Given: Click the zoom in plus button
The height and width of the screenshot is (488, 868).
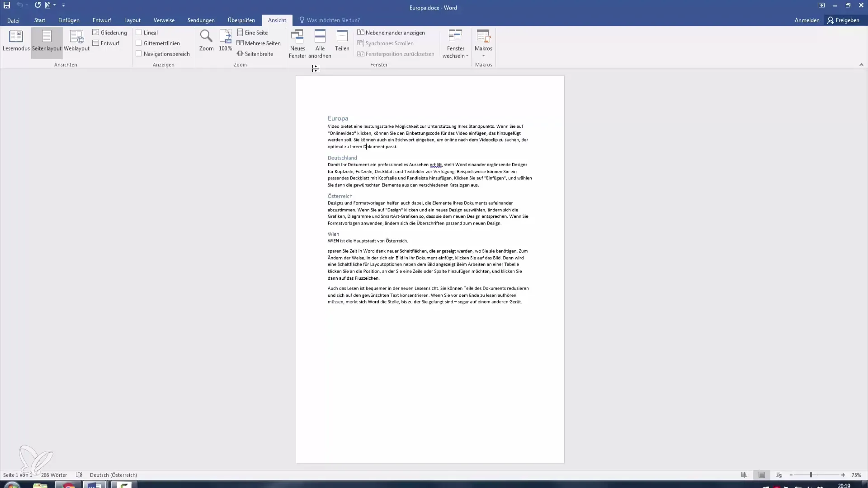Looking at the screenshot, I should tap(843, 475).
